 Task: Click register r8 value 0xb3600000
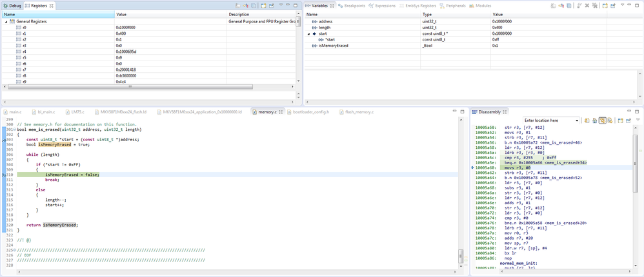pos(126,76)
